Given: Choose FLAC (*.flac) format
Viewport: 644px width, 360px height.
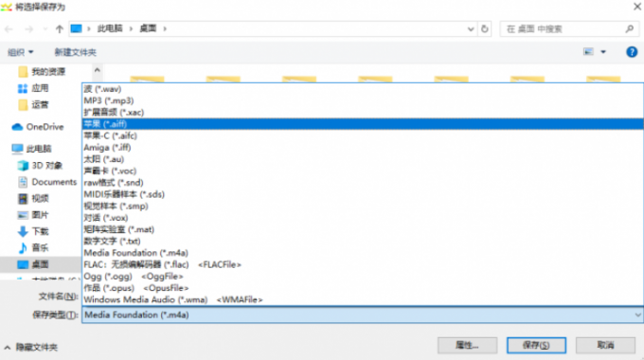Looking at the screenshot, I should point(363,264).
